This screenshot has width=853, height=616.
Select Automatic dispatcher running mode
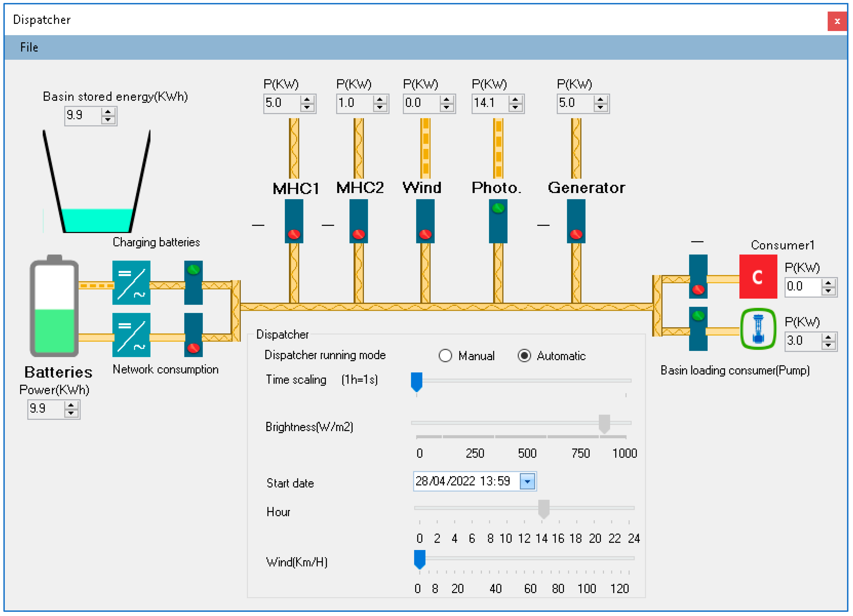click(524, 356)
